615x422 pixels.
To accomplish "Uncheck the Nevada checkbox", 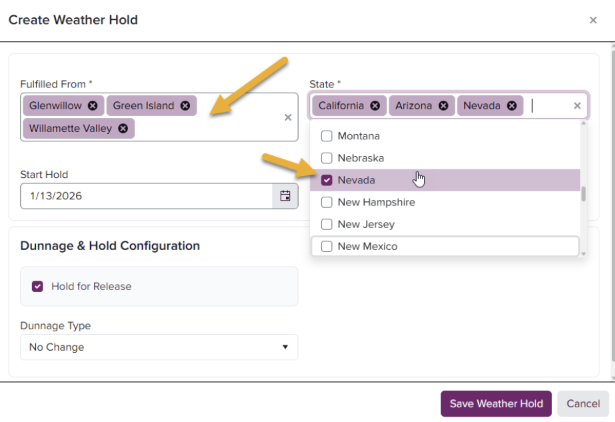I will coord(326,180).
